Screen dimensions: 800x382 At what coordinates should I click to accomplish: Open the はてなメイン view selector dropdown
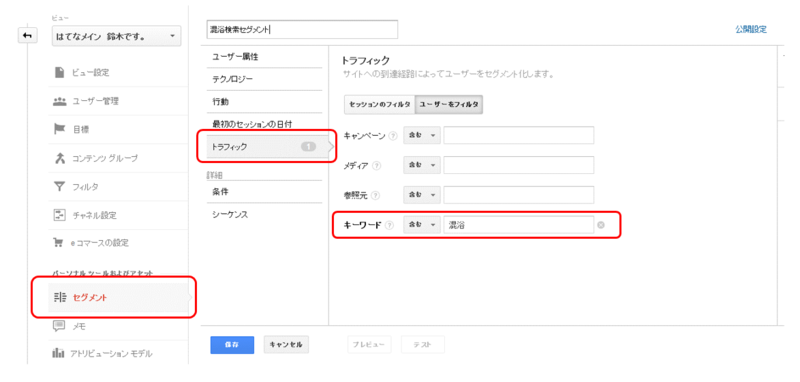pyautogui.click(x=116, y=37)
